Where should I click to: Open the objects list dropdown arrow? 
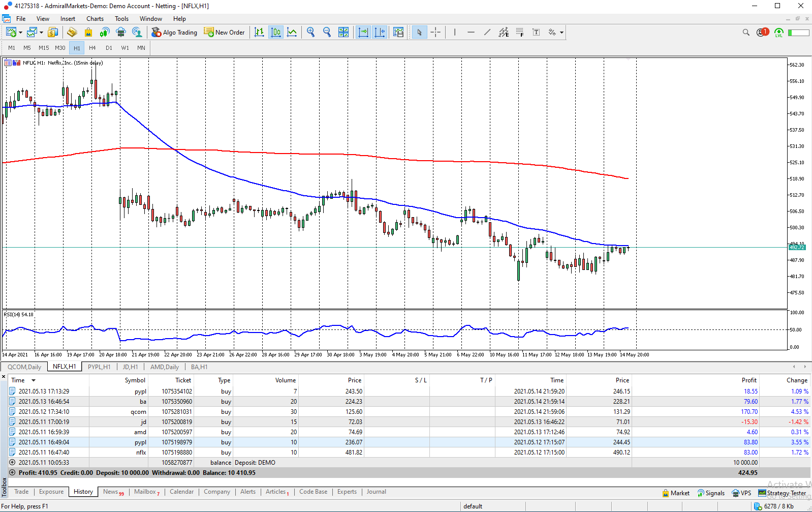click(561, 32)
